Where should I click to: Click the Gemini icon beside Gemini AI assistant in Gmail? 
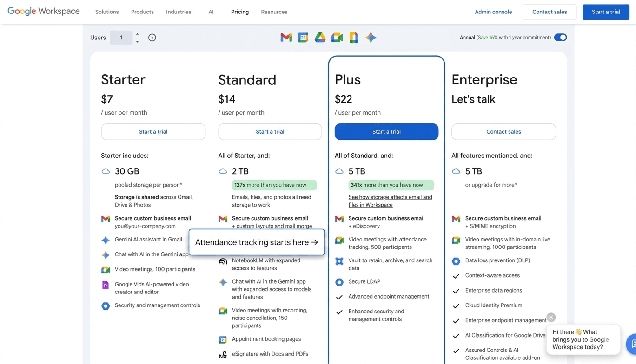point(106,240)
